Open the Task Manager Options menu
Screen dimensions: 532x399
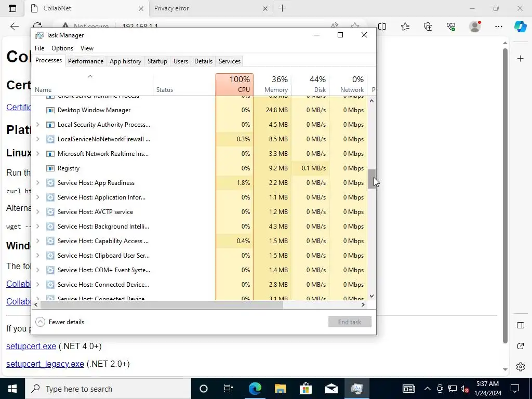[x=62, y=48]
